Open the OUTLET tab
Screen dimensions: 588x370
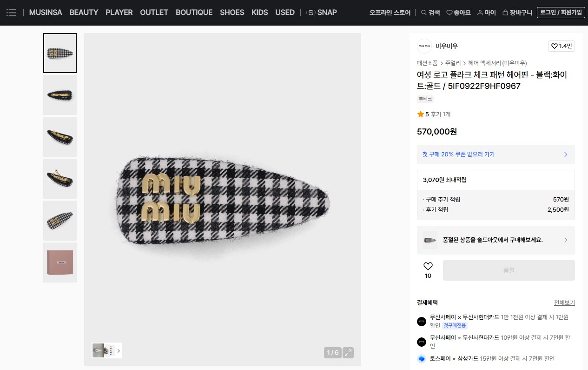(x=154, y=13)
